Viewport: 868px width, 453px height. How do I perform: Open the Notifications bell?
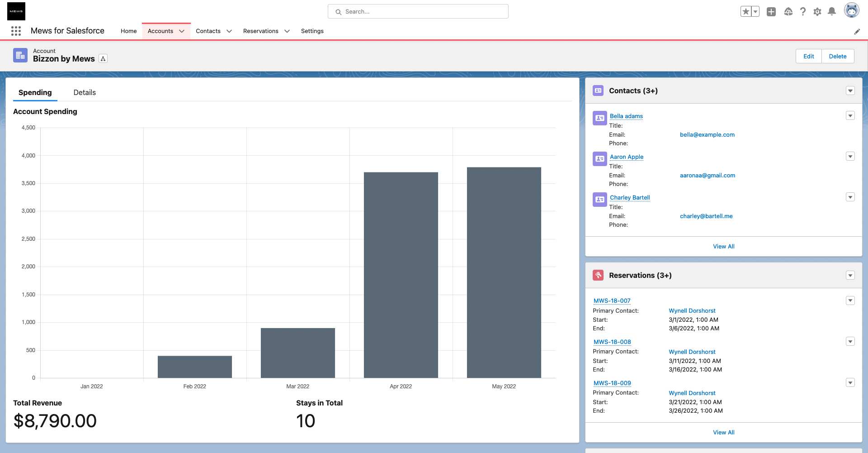[x=832, y=12]
